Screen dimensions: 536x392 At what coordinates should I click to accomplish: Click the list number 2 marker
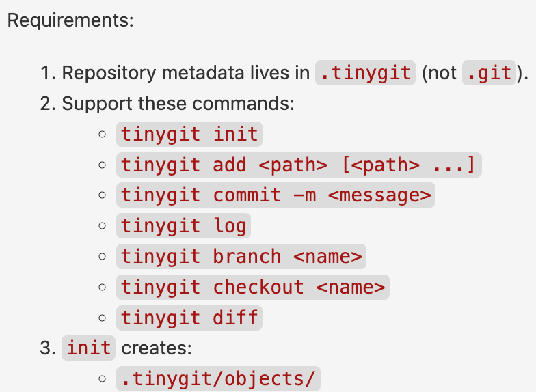tap(46, 103)
